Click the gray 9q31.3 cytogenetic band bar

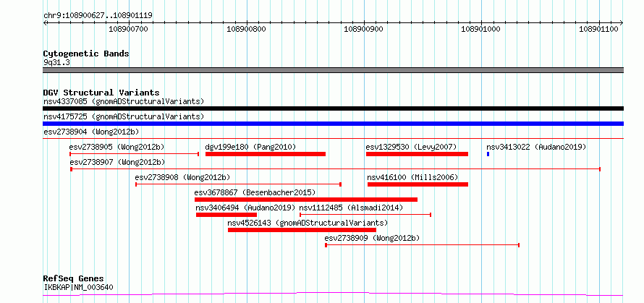point(333,70)
